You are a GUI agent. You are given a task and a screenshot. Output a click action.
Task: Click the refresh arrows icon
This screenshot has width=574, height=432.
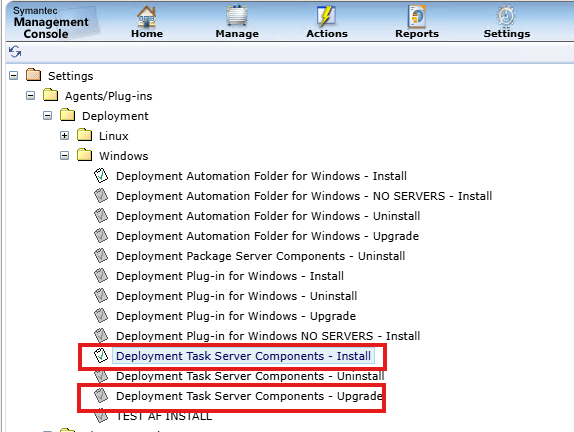click(x=15, y=52)
